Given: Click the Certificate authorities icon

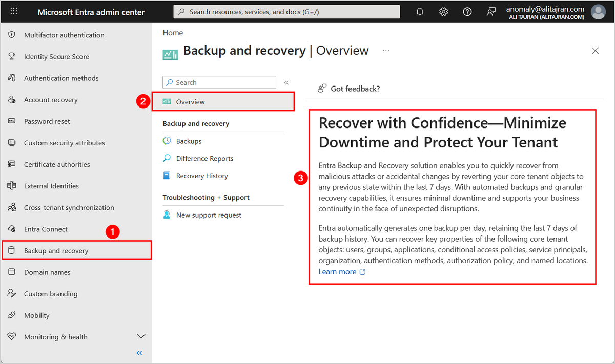Looking at the screenshot, I should coord(12,164).
